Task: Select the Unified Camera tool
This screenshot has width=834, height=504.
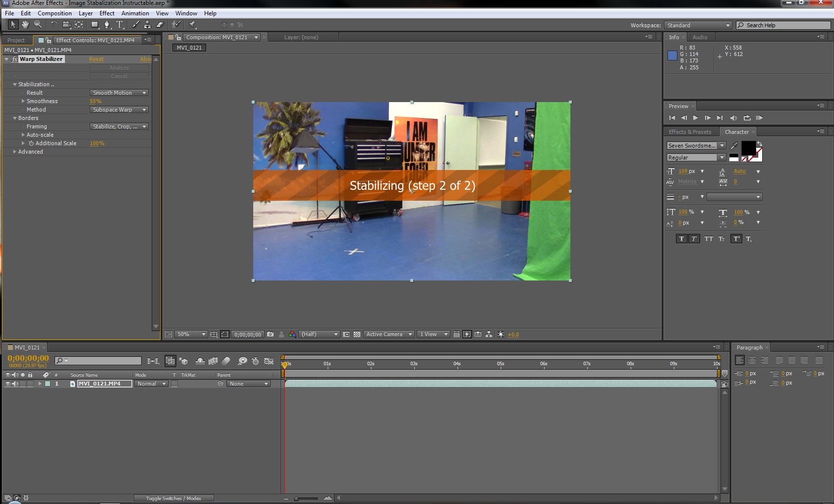Action: point(66,24)
